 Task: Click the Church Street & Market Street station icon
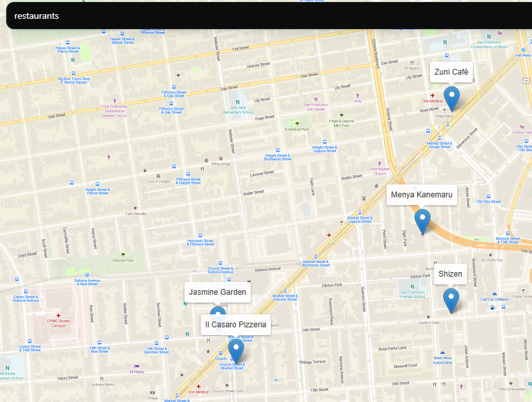(x=231, y=358)
